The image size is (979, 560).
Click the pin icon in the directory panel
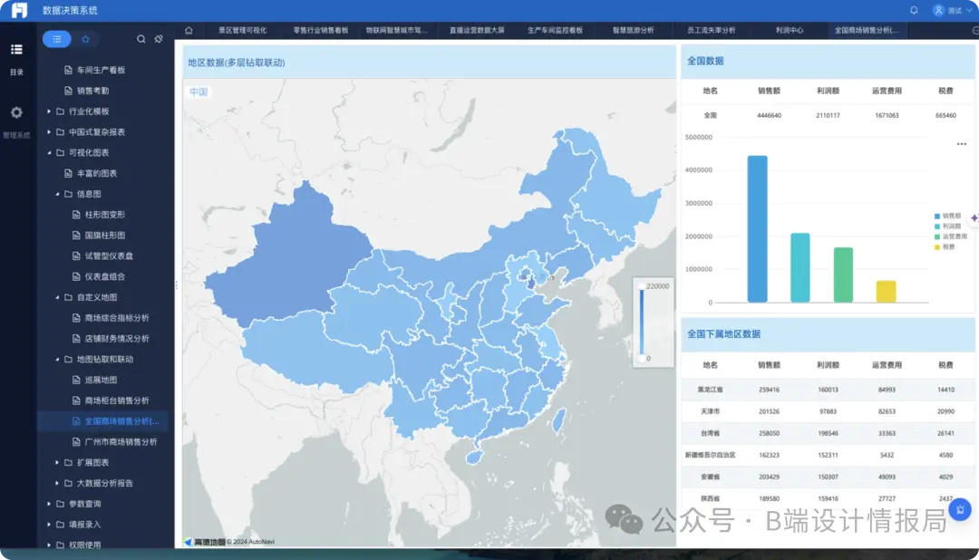159,39
